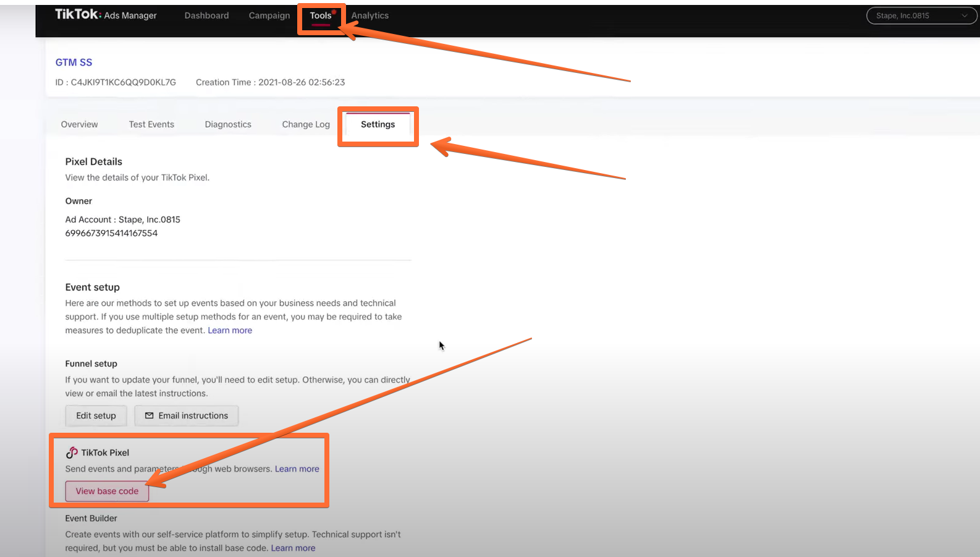This screenshot has width=980, height=557.
Task: Switch to the Change Log tab
Action: click(x=306, y=124)
